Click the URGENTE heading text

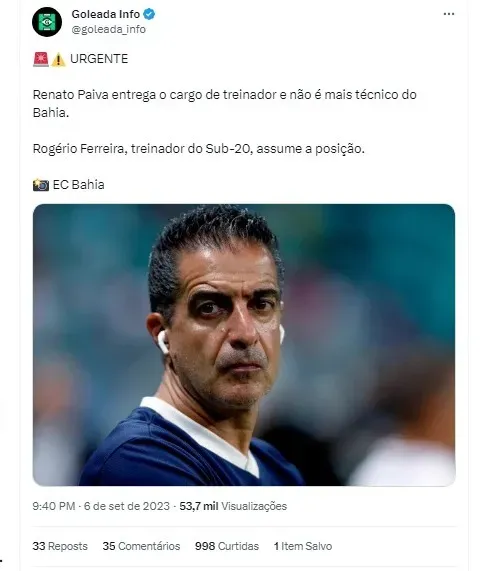pos(99,59)
